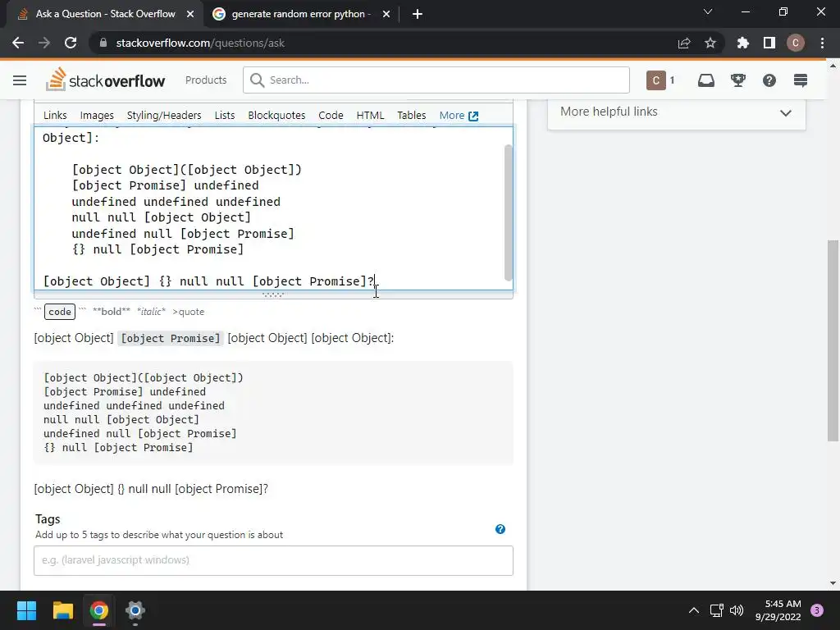Viewport: 840px width, 630px height.
Task: Open the network status tray icon
Action: [717, 610]
